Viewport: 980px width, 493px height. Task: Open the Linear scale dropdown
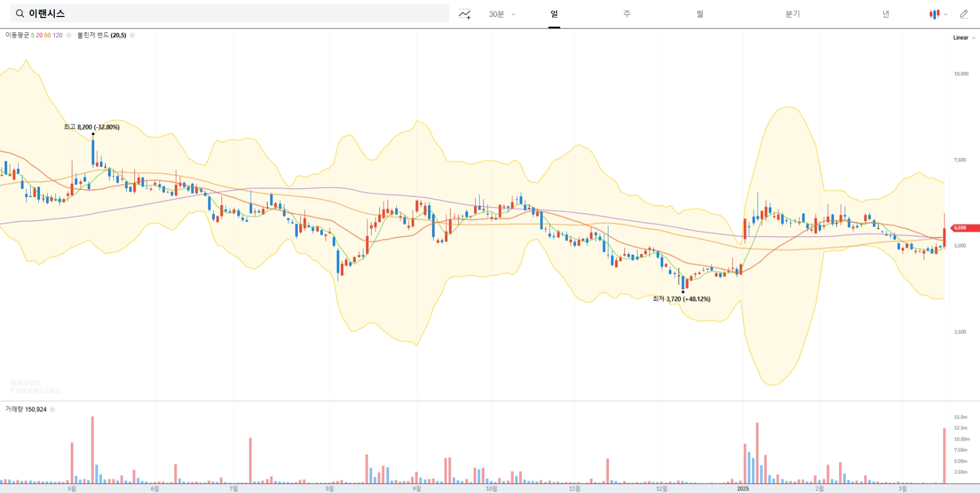click(964, 38)
